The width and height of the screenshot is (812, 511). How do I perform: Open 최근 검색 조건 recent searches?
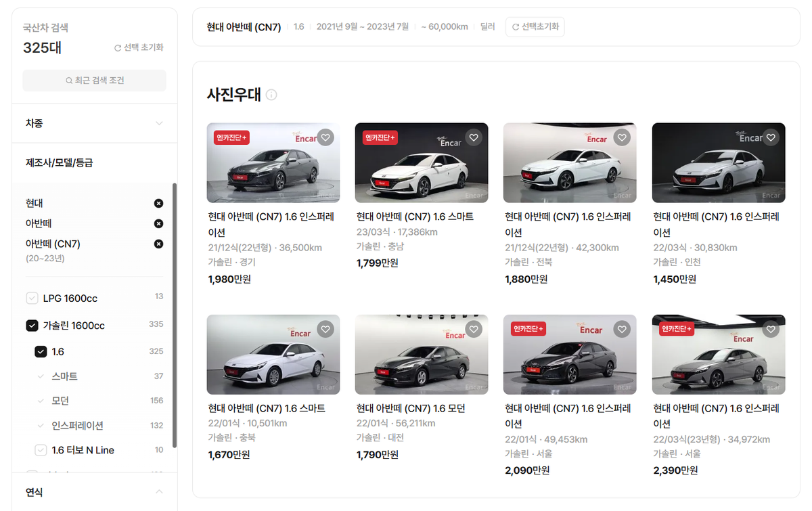[94, 81]
